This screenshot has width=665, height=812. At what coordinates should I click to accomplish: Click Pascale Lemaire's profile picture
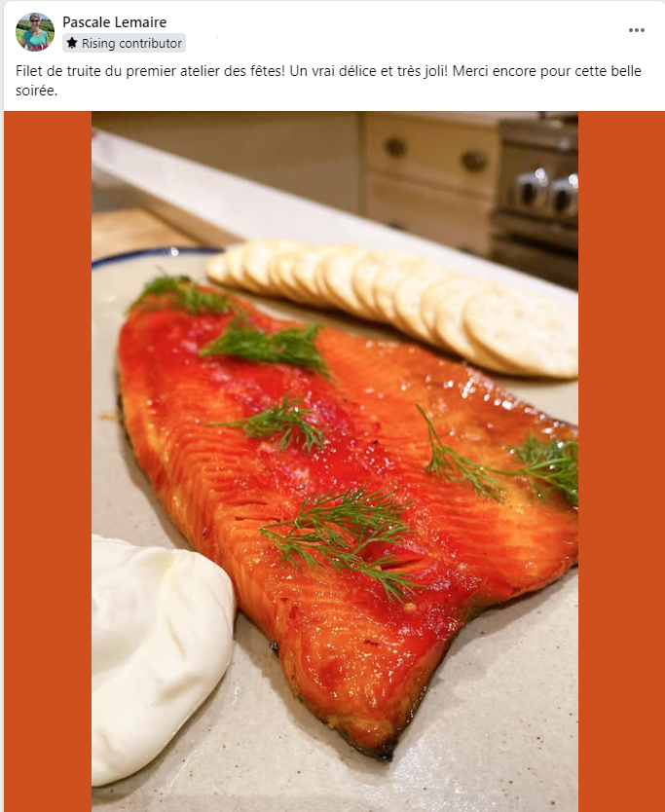tap(35, 31)
